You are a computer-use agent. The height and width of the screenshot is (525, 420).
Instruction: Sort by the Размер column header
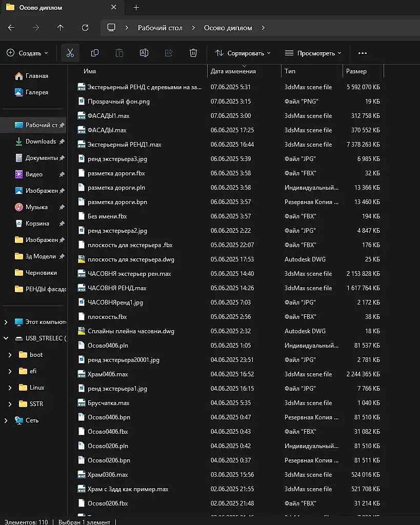click(356, 71)
